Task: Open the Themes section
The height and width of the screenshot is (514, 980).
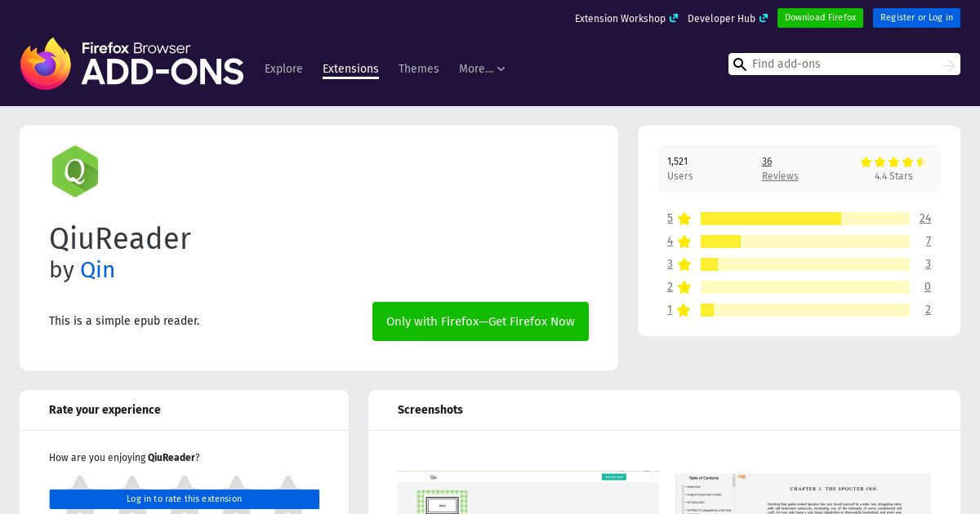Action: (x=419, y=69)
